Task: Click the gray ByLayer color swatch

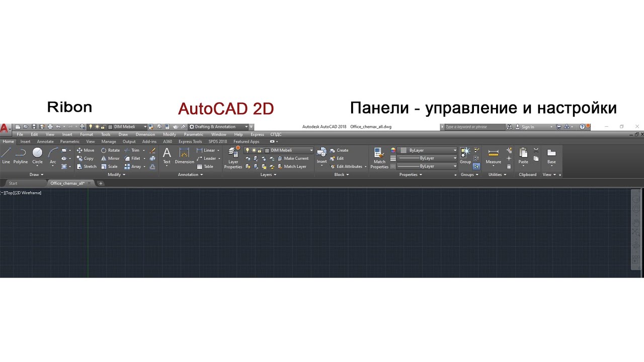Action: pyautogui.click(x=404, y=150)
